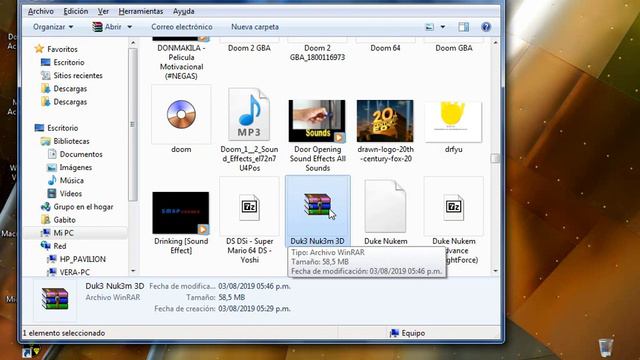Select Mi PC in sidebar
The width and height of the screenshot is (640, 360).
(x=58, y=233)
